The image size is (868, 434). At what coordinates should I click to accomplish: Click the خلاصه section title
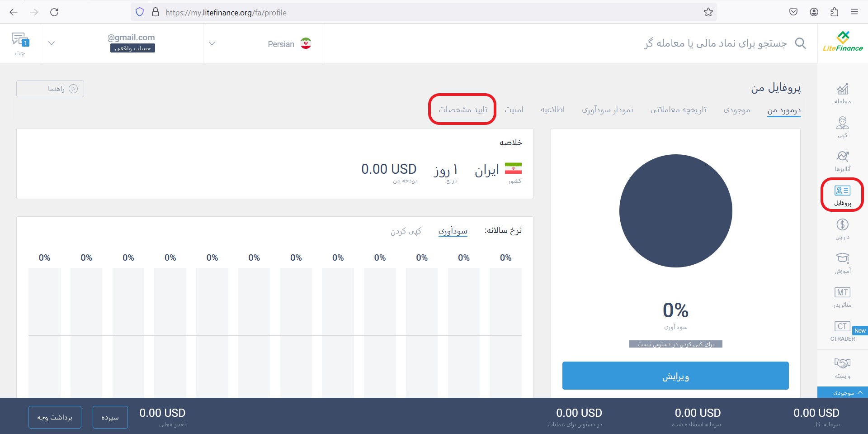point(511,143)
